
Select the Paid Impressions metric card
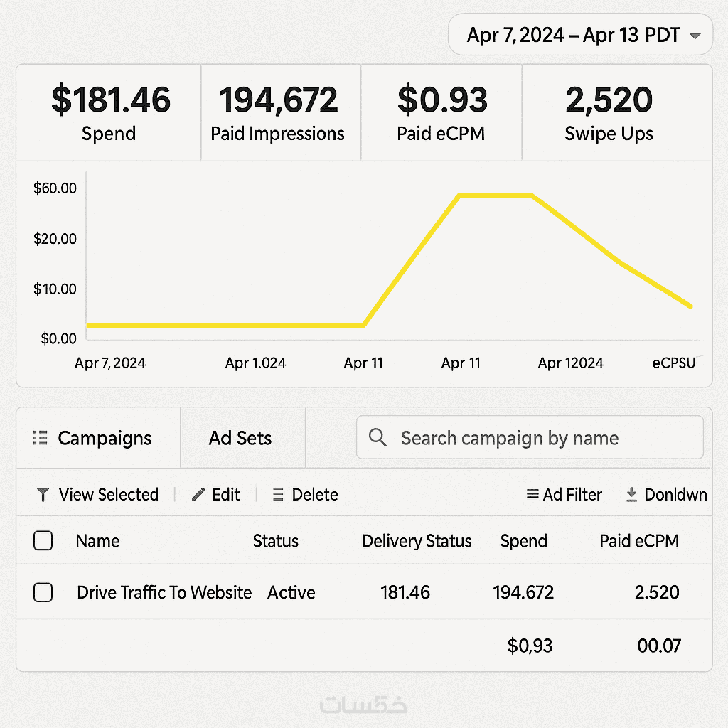[x=278, y=112]
